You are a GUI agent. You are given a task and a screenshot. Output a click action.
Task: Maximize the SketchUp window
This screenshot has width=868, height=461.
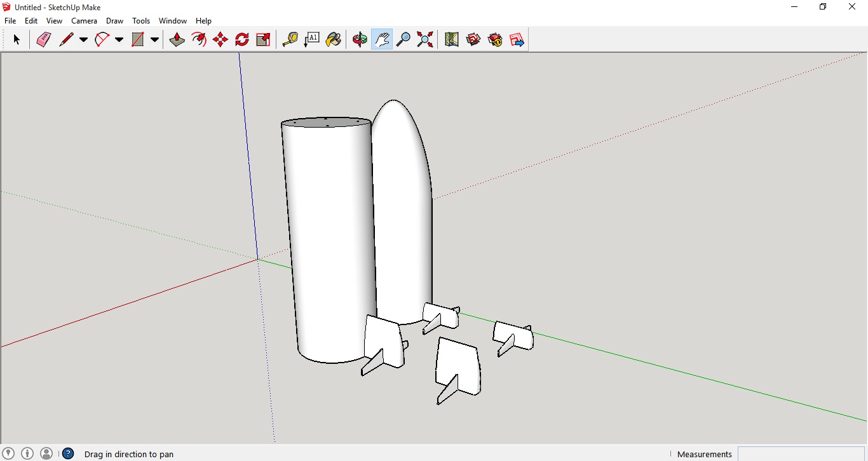[x=823, y=7]
